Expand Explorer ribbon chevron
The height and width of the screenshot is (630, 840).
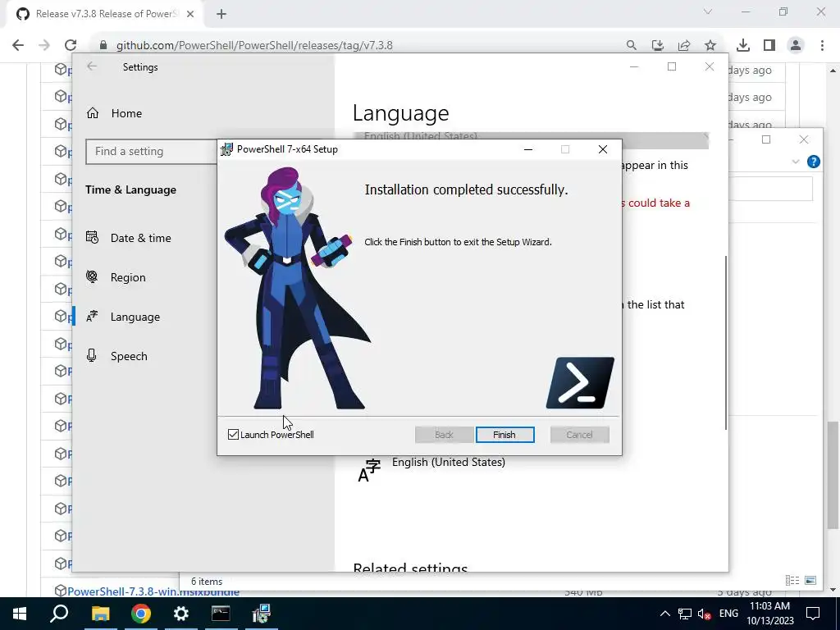point(796,162)
